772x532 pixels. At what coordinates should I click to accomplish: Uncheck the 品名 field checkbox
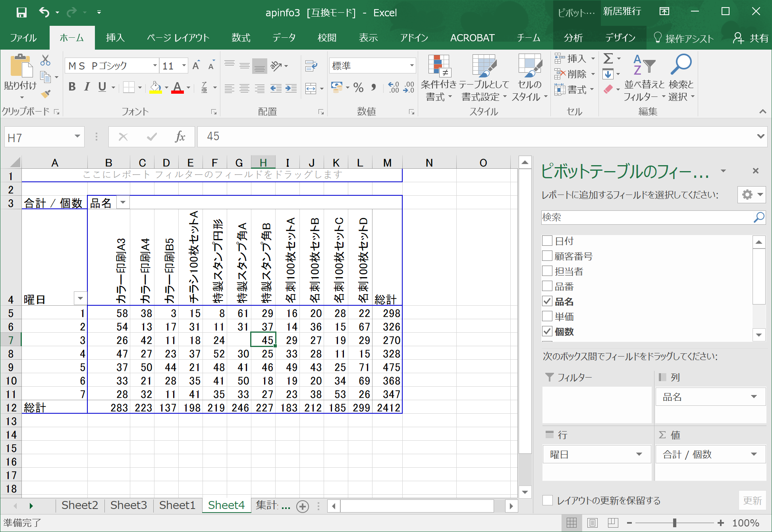[x=547, y=301]
